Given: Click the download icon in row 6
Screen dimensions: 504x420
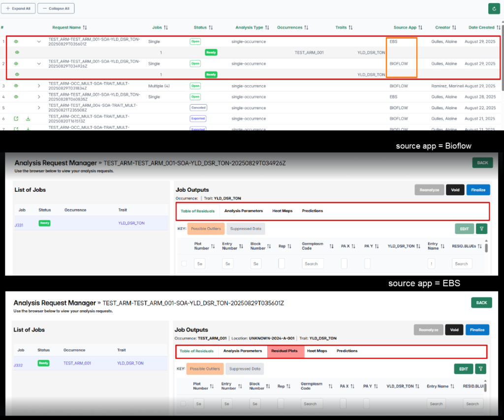Looking at the screenshot, I should 28,119.
